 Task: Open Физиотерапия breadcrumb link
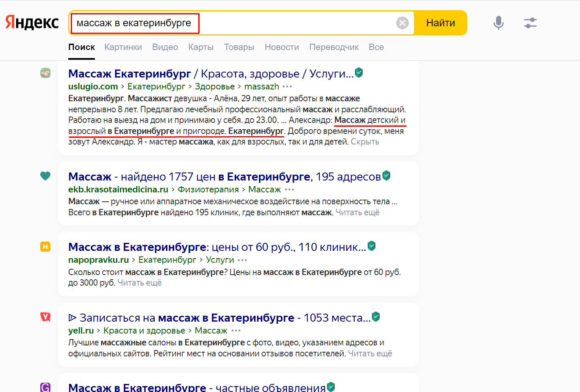tap(208, 189)
